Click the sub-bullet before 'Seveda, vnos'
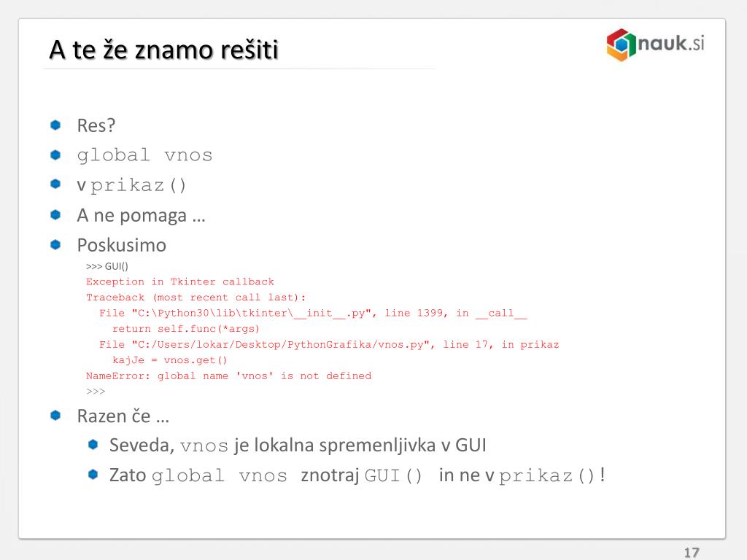 [x=93, y=445]
